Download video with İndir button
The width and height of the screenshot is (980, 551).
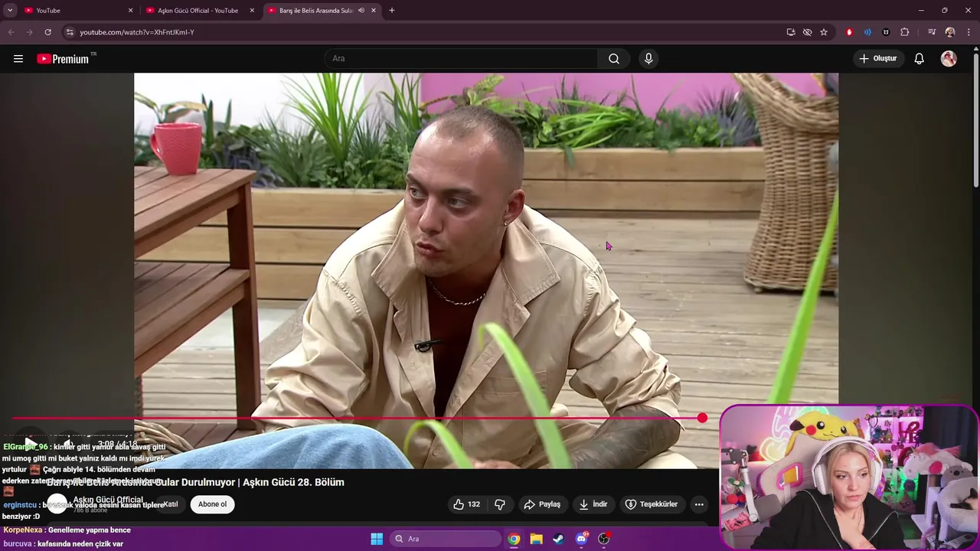point(593,504)
